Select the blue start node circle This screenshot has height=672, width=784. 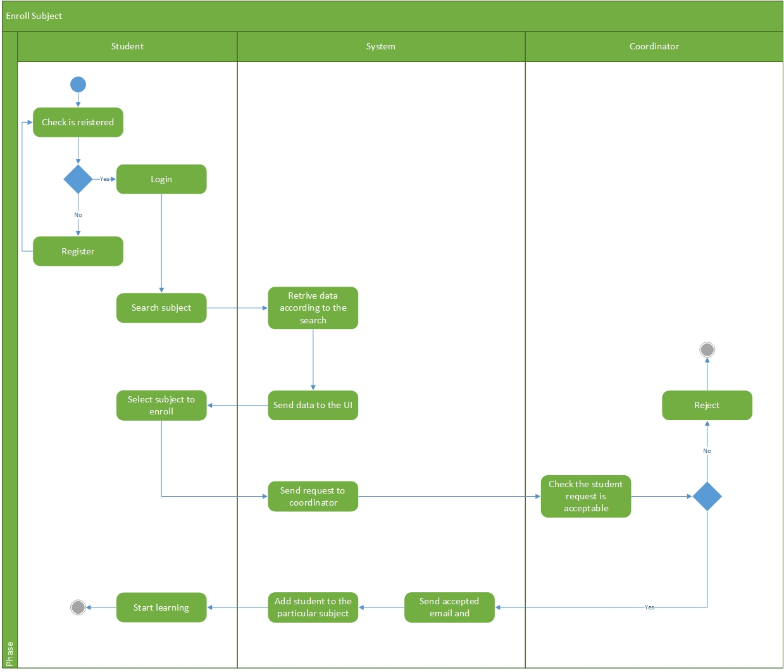point(78,84)
